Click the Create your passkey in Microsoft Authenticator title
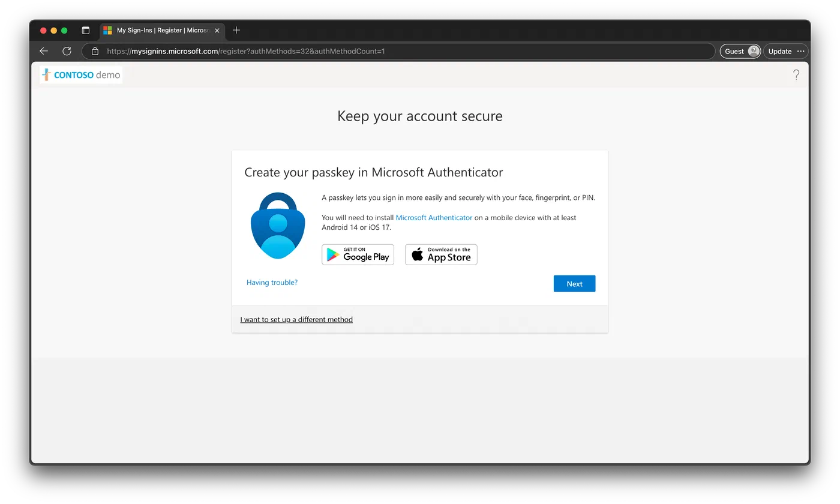The height and width of the screenshot is (504, 840). [374, 172]
